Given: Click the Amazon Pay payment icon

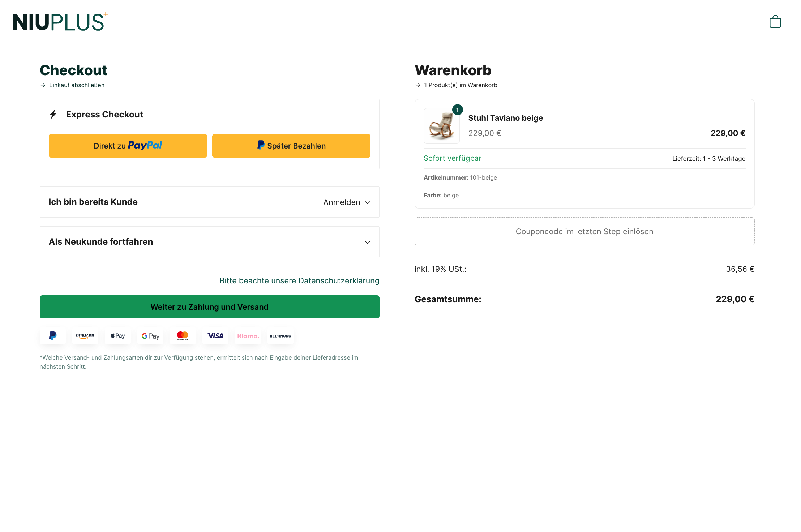Looking at the screenshot, I should [x=85, y=336].
